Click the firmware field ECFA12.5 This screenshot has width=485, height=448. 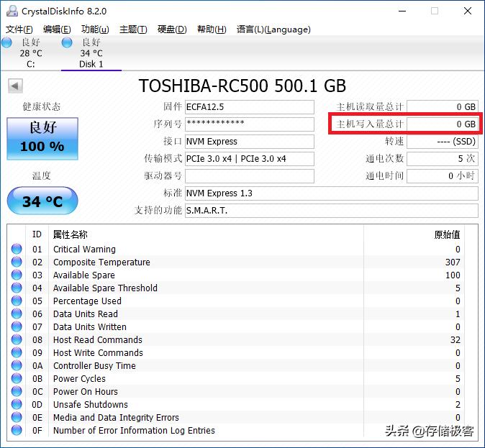pyautogui.click(x=249, y=107)
